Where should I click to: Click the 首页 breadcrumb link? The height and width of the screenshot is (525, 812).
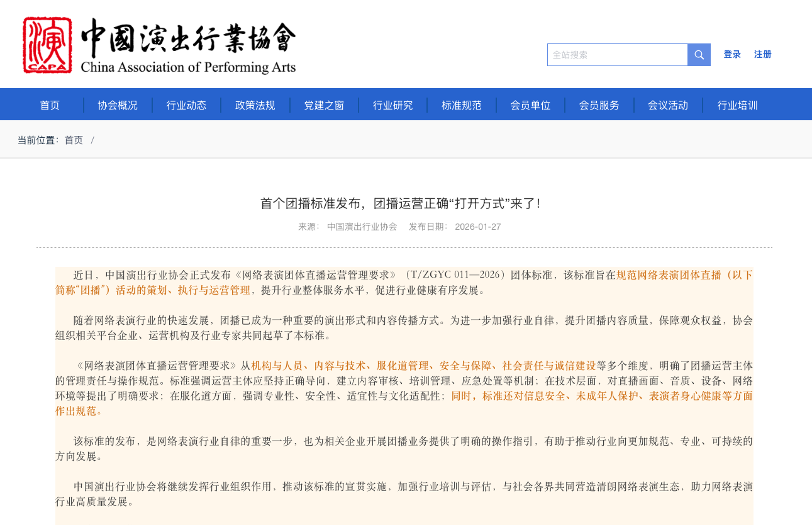pyautogui.click(x=74, y=140)
